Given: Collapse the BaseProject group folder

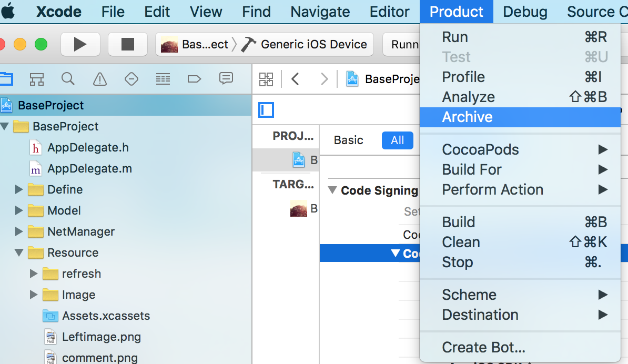Looking at the screenshot, I should 5,127.
